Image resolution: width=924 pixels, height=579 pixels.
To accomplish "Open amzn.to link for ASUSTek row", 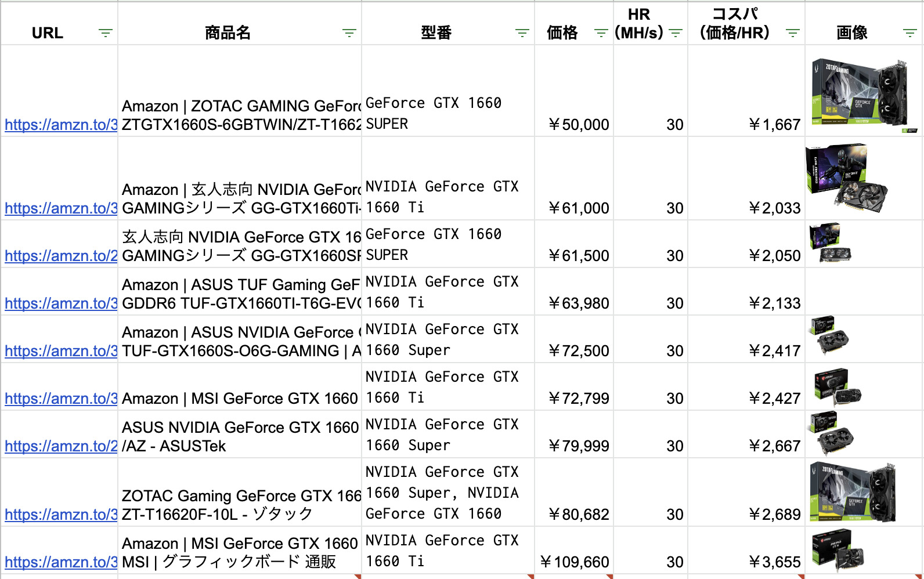I will point(61,446).
